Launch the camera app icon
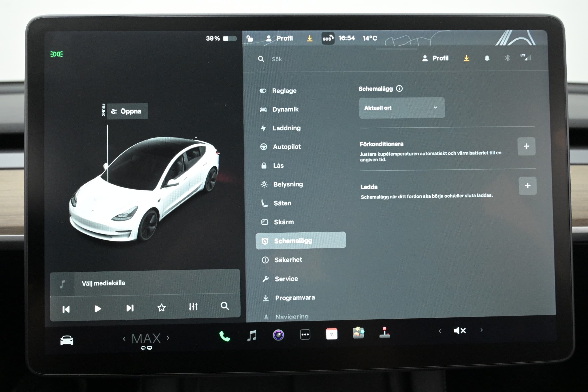The width and height of the screenshot is (588, 392). [278, 335]
